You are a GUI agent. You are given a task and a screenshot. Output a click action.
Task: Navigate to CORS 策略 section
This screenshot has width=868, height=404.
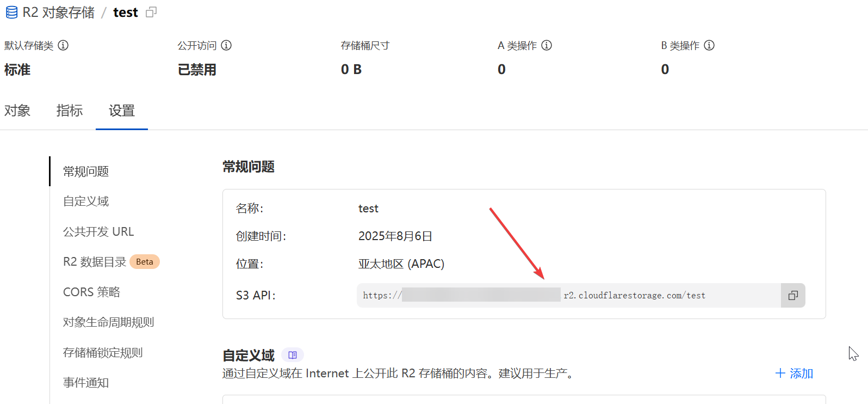click(x=91, y=292)
